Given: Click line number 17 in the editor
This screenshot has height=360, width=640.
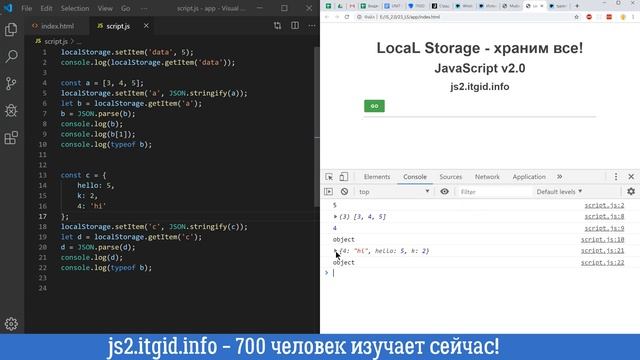Looking at the screenshot, I should (43, 216).
